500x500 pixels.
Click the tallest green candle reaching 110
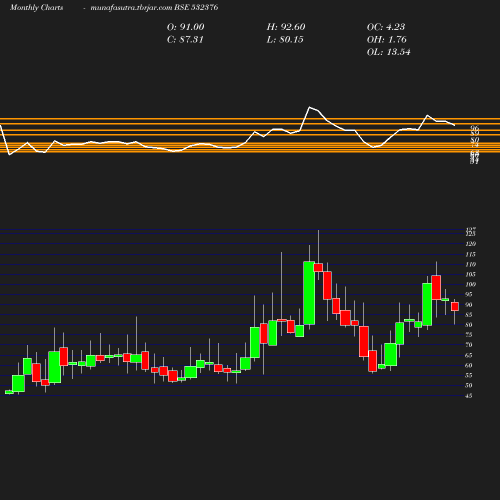pyautogui.click(x=309, y=293)
